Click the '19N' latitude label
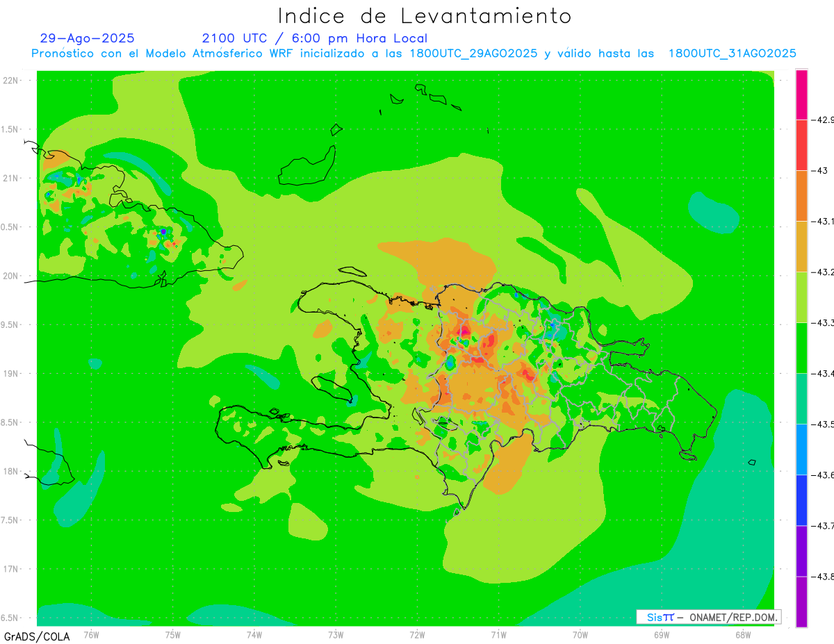The width and height of the screenshot is (834, 644). [10, 374]
